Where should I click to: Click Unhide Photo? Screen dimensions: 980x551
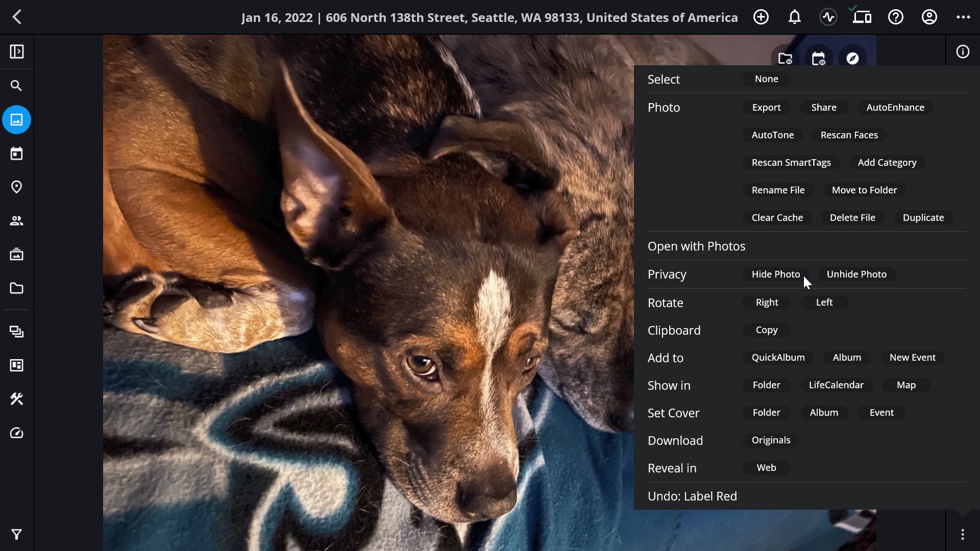tap(856, 274)
